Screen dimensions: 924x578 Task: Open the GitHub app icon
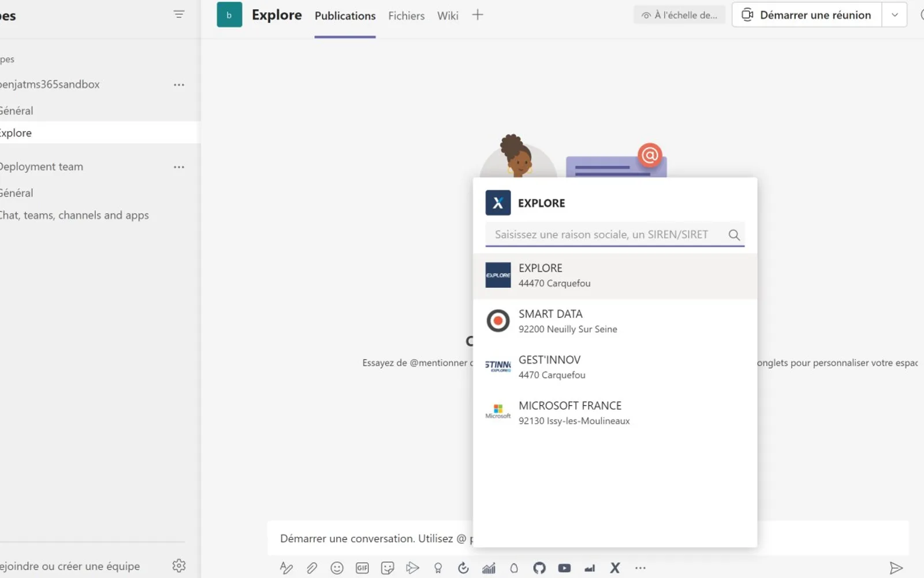click(539, 568)
